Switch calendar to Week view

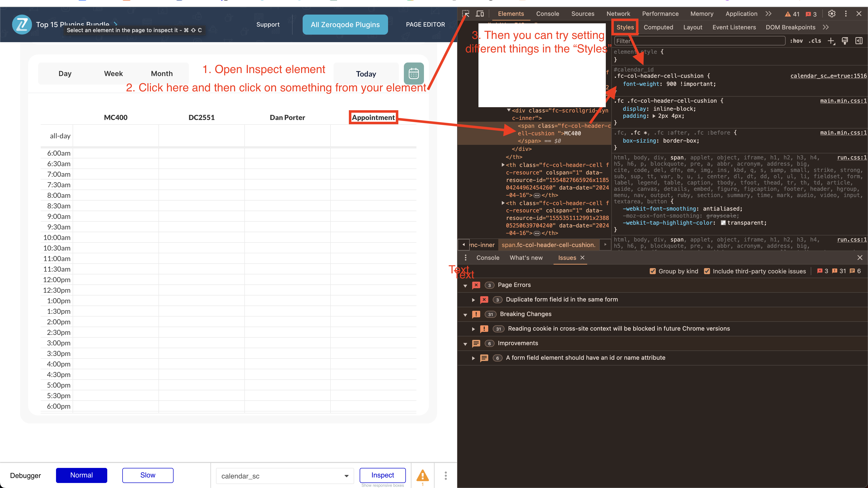[x=113, y=73]
